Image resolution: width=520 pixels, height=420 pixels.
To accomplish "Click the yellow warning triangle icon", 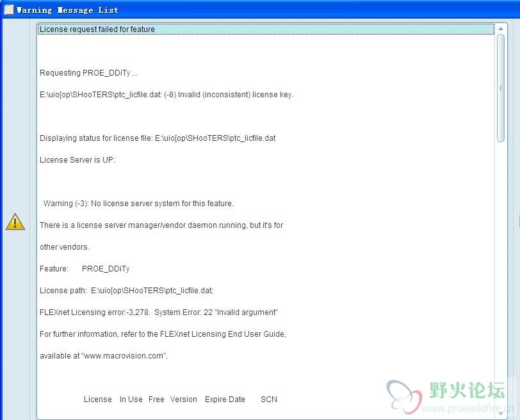I will click(15, 222).
